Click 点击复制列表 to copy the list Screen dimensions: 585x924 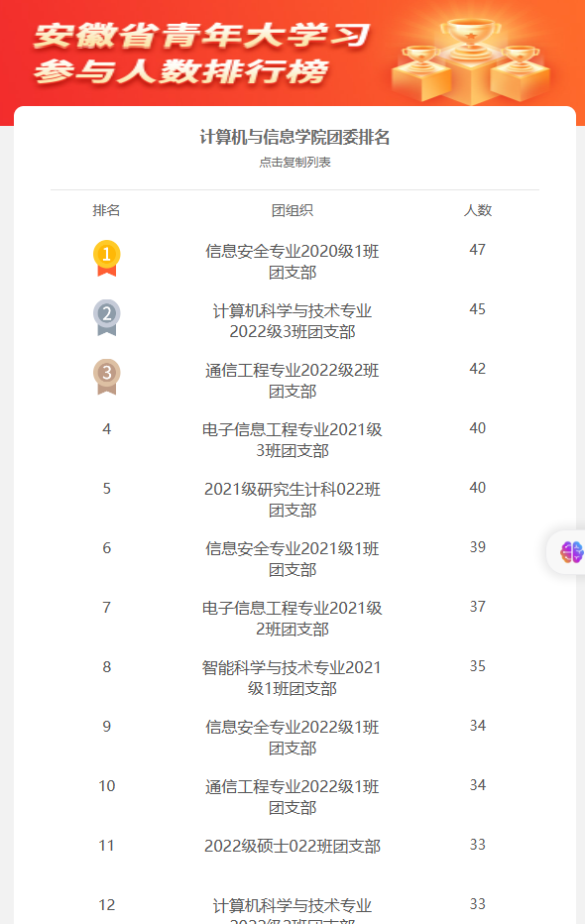[294, 162]
